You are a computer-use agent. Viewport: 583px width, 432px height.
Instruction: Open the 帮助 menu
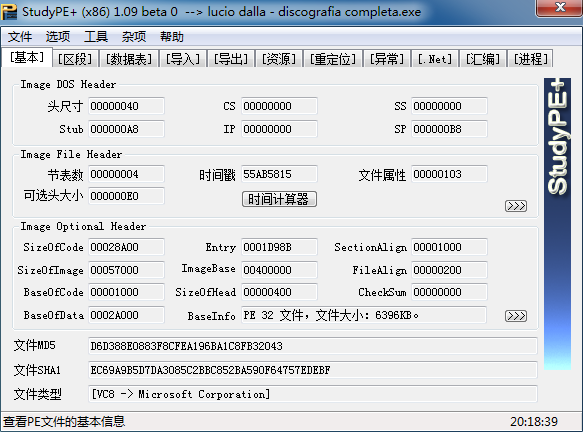click(x=172, y=37)
